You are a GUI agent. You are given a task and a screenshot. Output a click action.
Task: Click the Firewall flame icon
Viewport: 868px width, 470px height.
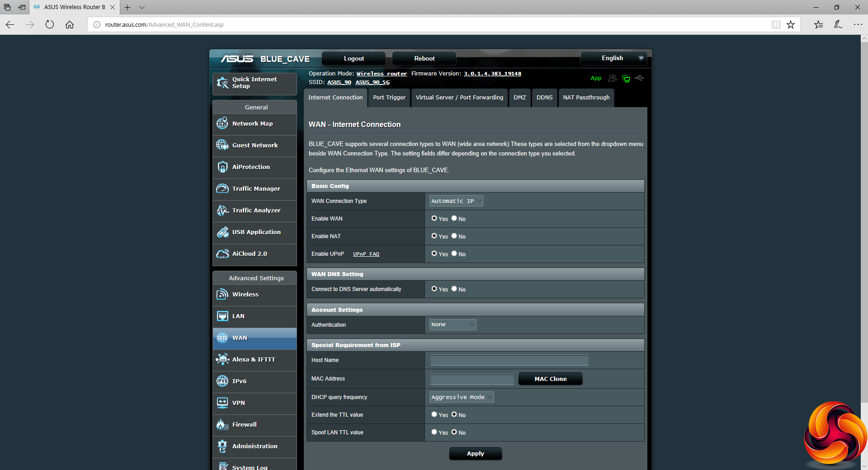(x=222, y=424)
